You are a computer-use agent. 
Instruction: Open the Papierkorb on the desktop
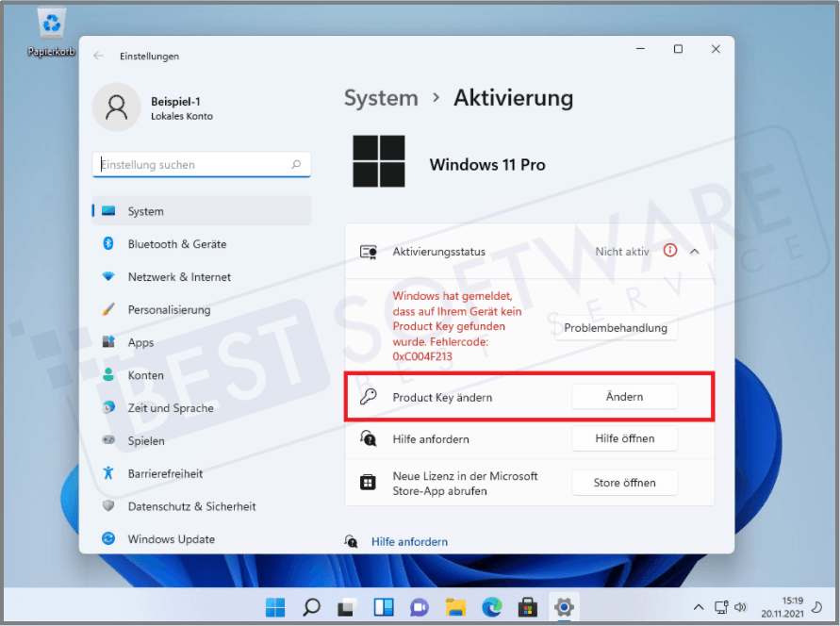[51, 24]
